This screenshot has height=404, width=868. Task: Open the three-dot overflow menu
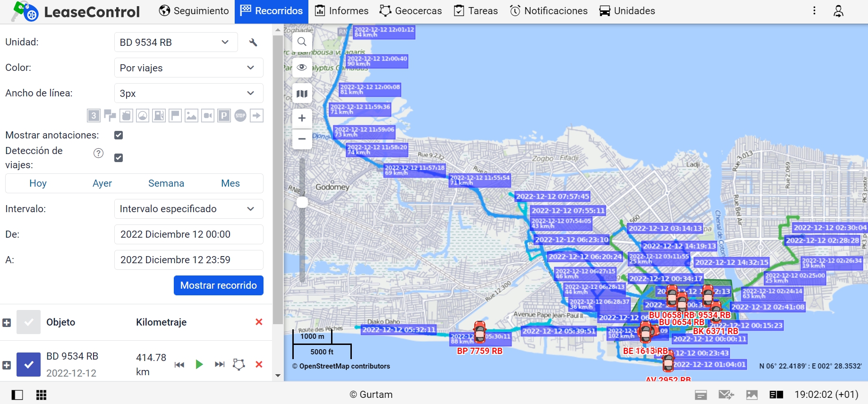click(814, 11)
